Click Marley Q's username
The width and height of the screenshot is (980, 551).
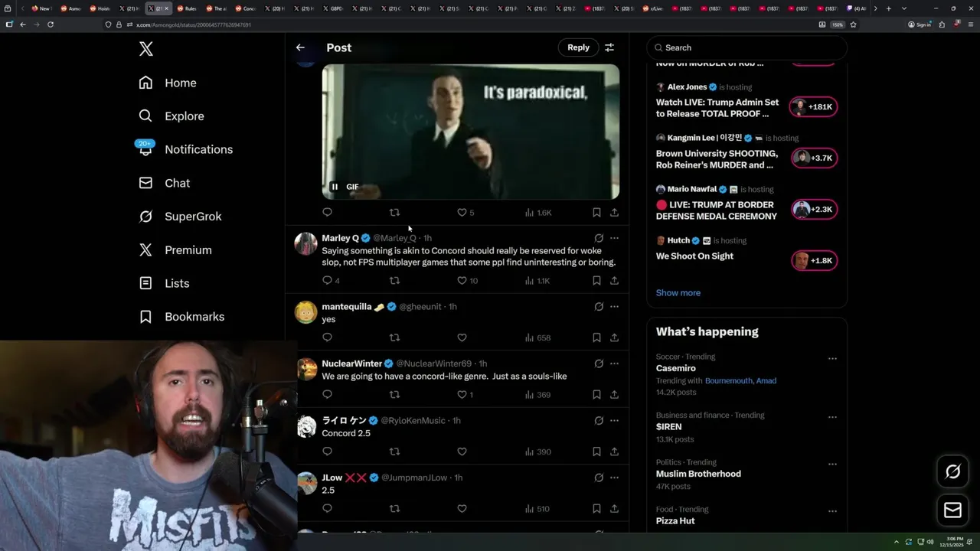(x=340, y=238)
